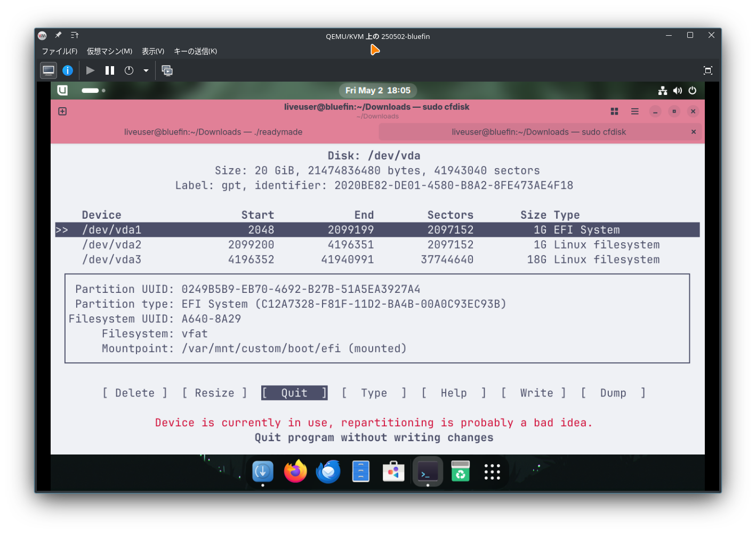Image resolution: width=756 pixels, height=534 pixels.
Task: Click the Partition type EFI System line
Action: (x=291, y=304)
